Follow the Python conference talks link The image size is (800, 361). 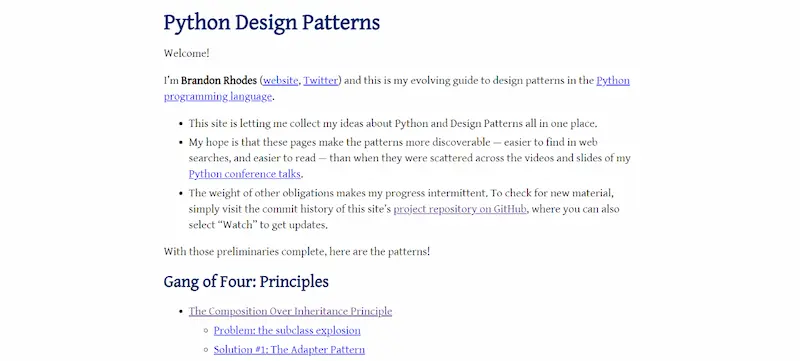244,174
